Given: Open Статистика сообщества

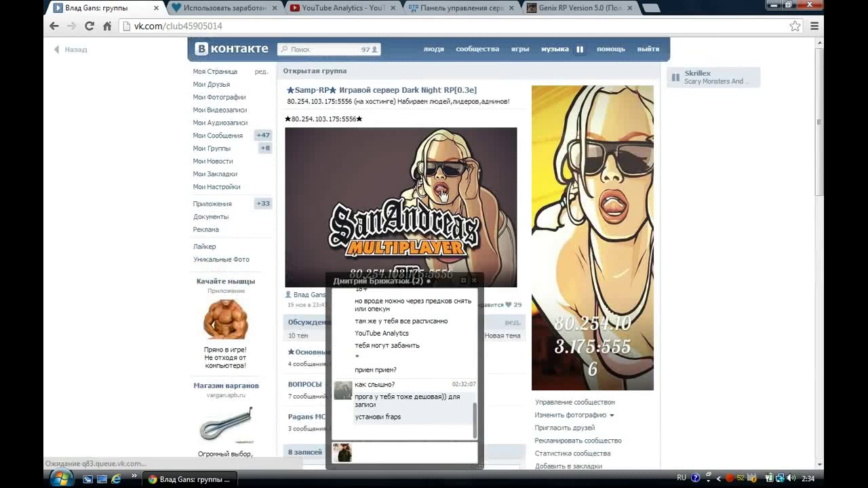Looking at the screenshot, I should click(x=572, y=453).
